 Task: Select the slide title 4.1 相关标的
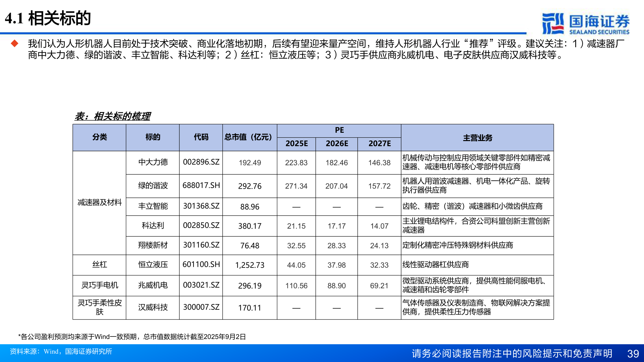[x=48, y=18]
